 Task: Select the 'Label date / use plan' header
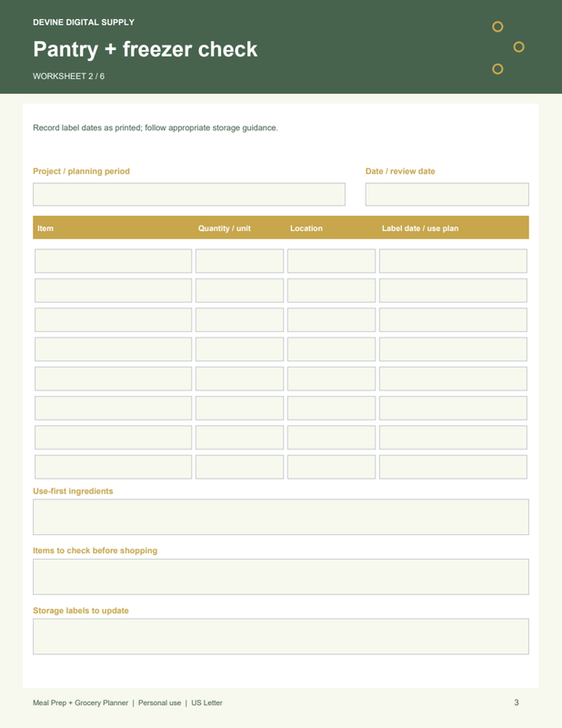(420, 228)
